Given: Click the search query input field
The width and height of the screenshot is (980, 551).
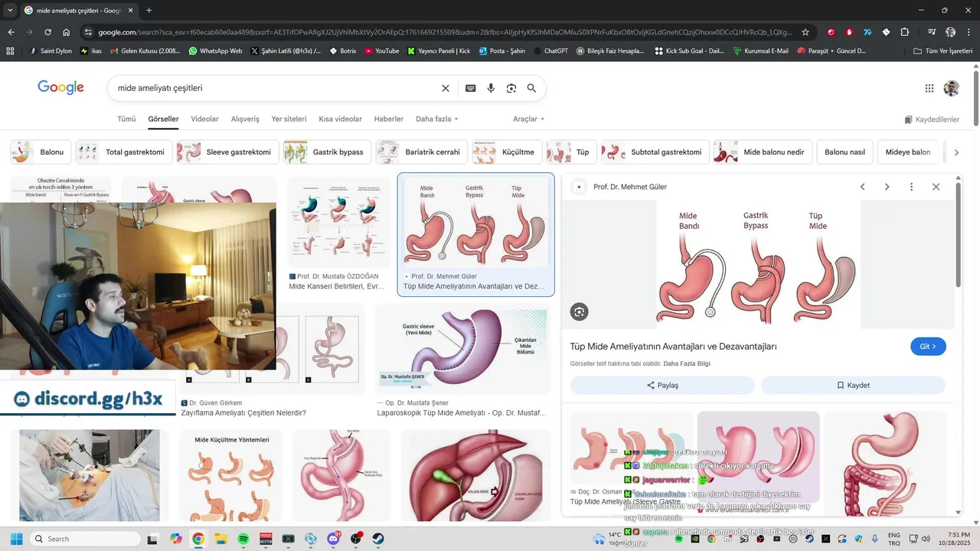Looking at the screenshot, I should pyautogui.click(x=276, y=88).
